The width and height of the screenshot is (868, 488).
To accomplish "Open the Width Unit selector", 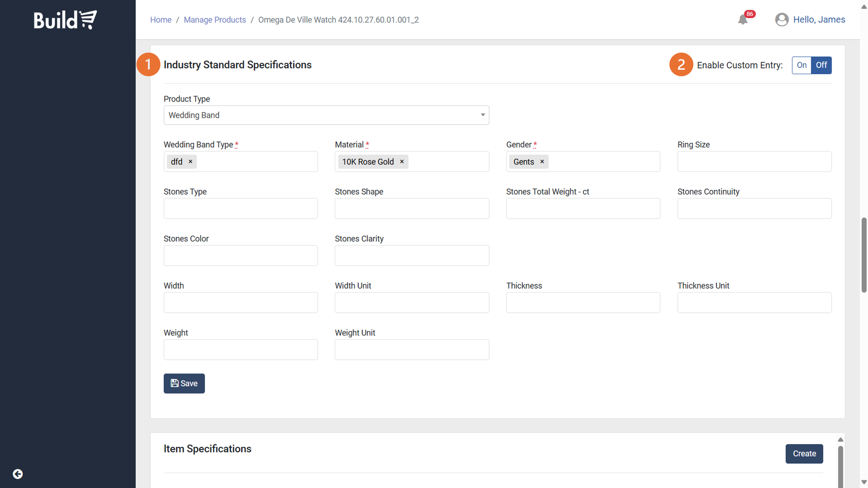I will (x=411, y=303).
